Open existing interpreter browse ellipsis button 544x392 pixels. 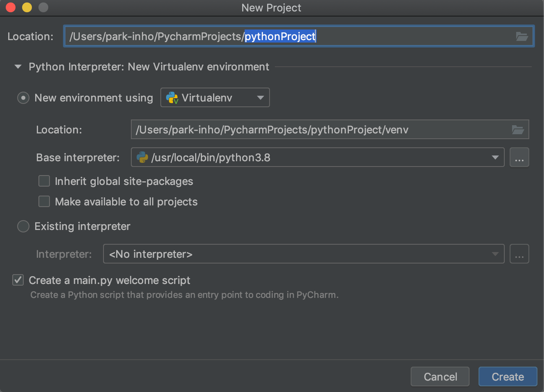click(x=519, y=254)
